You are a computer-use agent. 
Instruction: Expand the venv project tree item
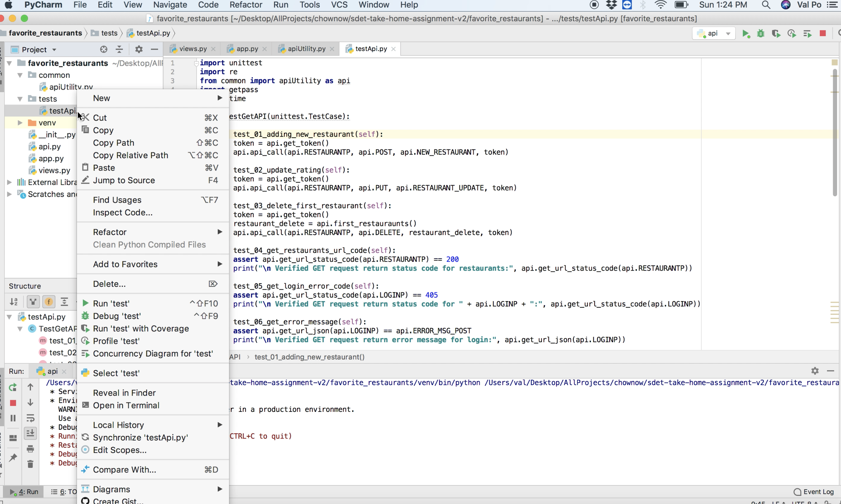click(x=20, y=123)
